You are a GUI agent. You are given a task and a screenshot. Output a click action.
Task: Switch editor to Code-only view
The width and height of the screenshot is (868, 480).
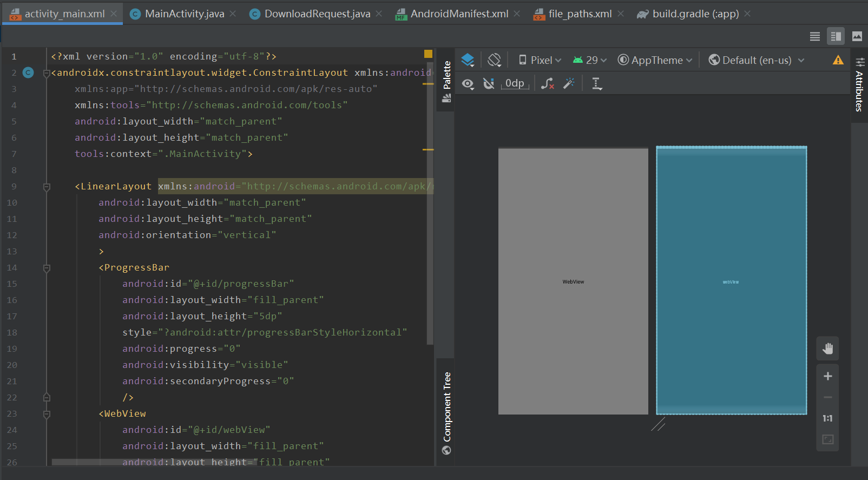(x=814, y=36)
